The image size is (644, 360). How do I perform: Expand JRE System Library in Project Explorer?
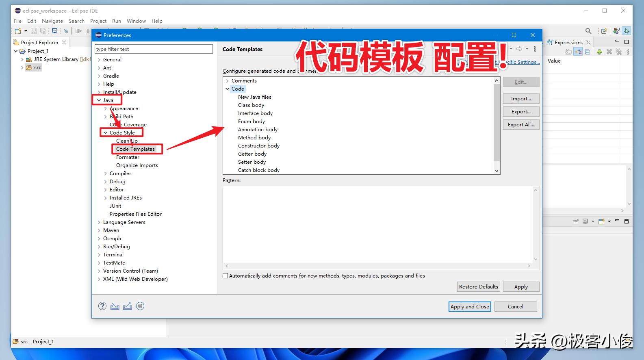(x=22, y=59)
